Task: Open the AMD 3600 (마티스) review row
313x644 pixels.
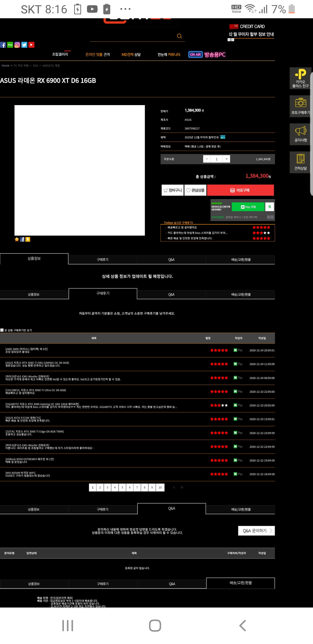Action: [137, 350]
